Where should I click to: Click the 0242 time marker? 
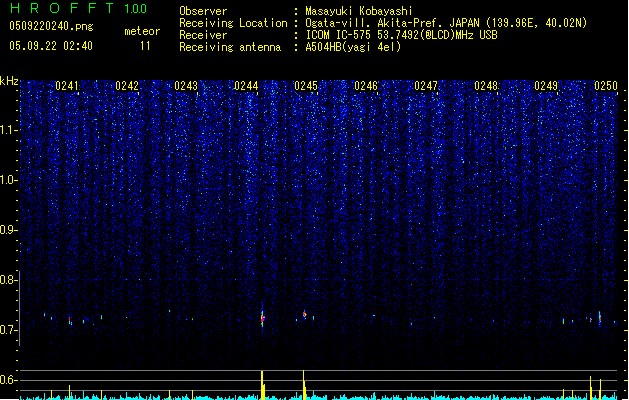point(127,86)
